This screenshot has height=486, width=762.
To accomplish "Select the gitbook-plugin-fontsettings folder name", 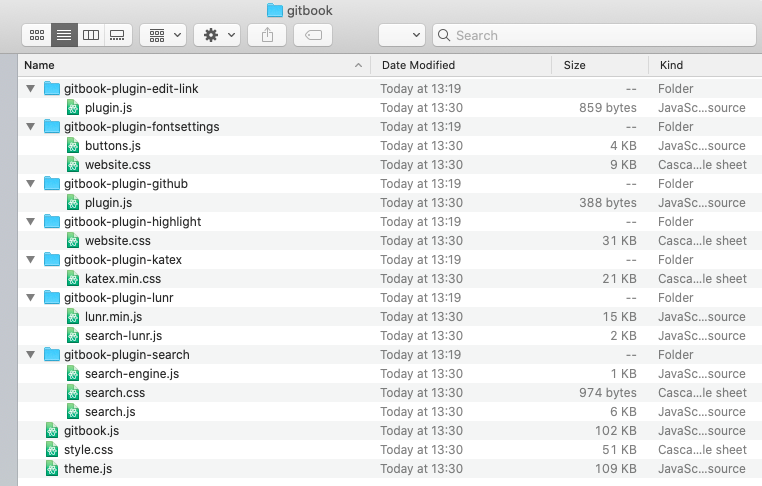I will click(141, 126).
